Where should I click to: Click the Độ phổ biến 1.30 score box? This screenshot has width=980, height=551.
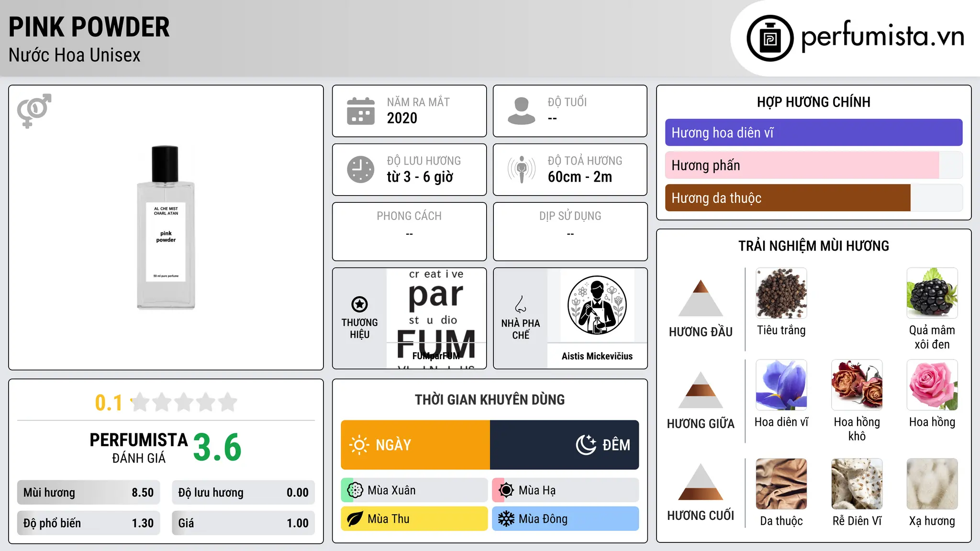(x=89, y=523)
